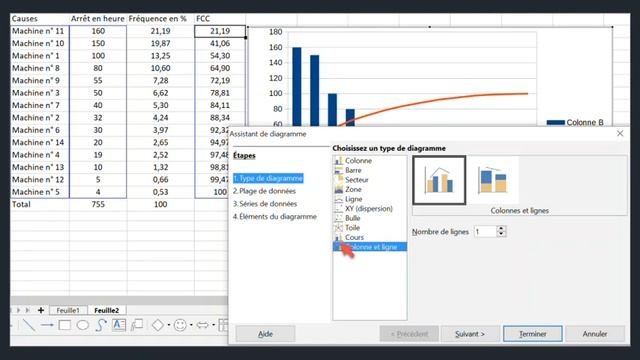The image size is (640, 360).
Task: Select the smiley Symbol Shapes tool
Action: [180, 325]
